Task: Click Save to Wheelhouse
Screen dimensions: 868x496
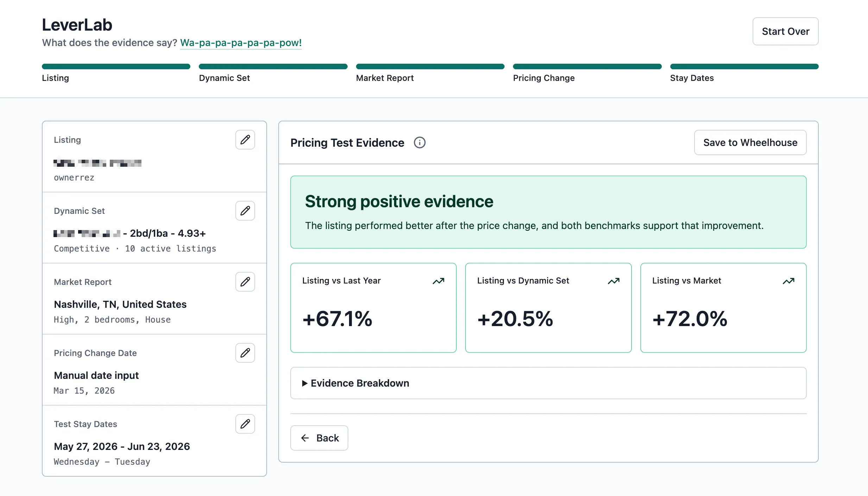Action: pyautogui.click(x=750, y=142)
